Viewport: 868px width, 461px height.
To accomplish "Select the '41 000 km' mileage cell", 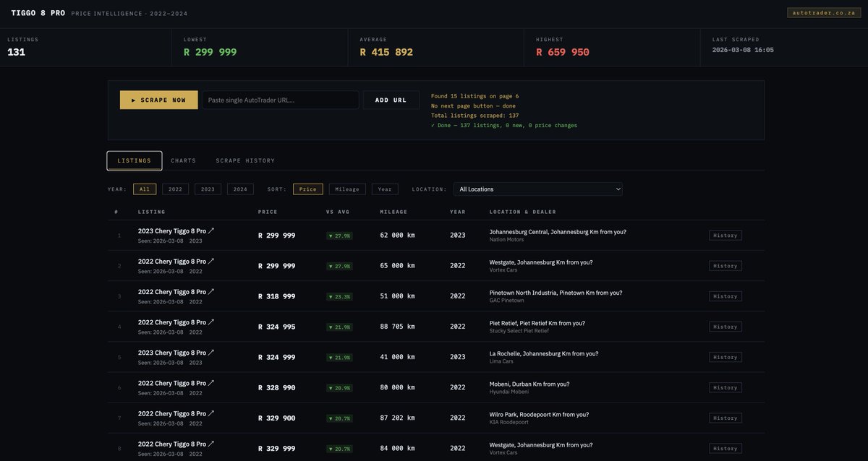I will tap(398, 357).
